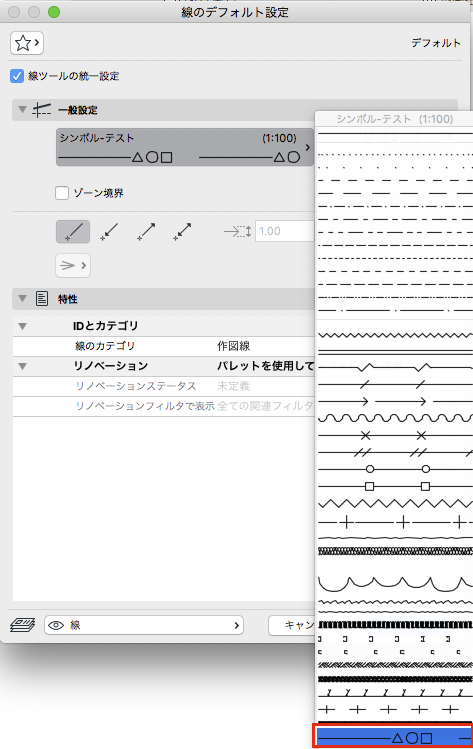473x749 pixels.
Task: Enable the ゾーン境界 checkbox
Action: 62,193
